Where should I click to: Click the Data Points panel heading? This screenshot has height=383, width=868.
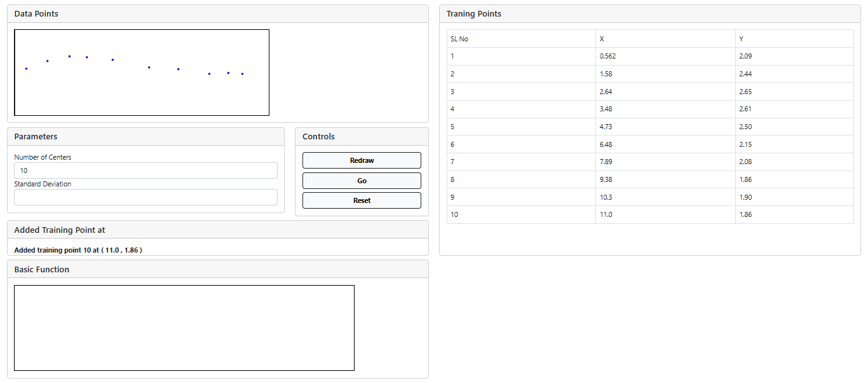pyautogui.click(x=36, y=14)
